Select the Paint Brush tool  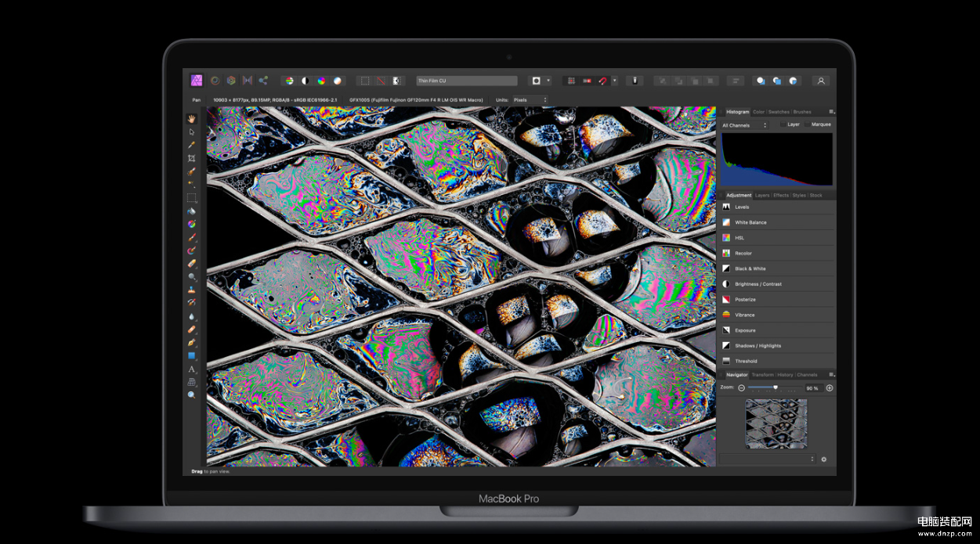click(191, 237)
